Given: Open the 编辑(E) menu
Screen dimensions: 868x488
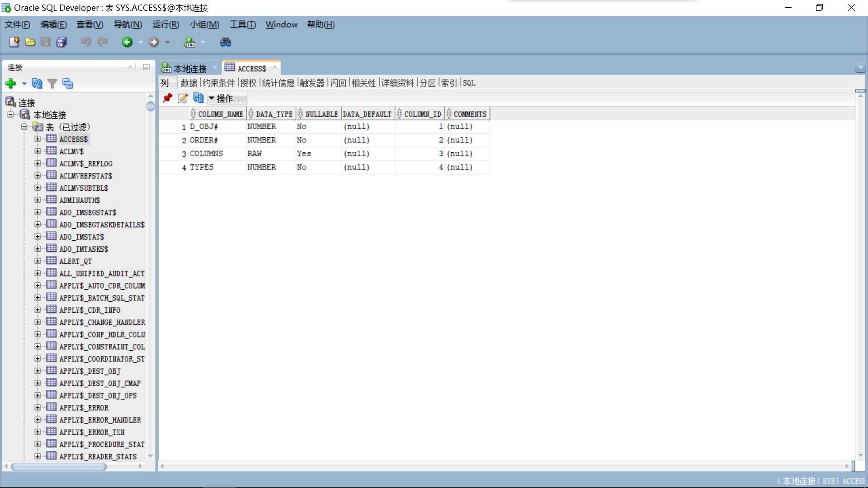Looking at the screenshot, I should click(53, 24).
